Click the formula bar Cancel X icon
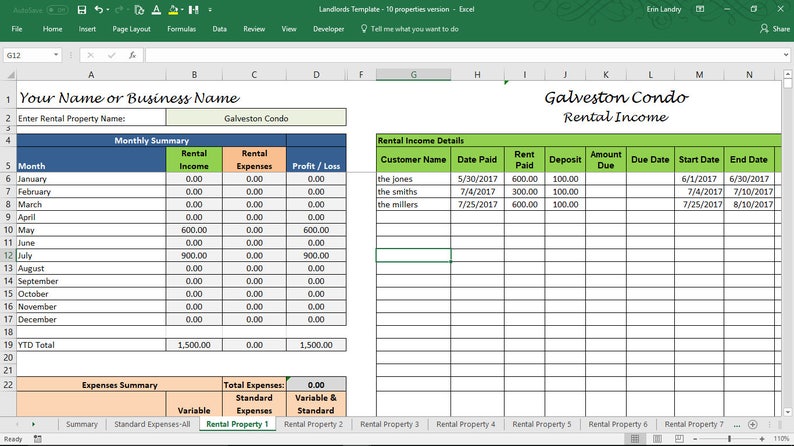The width and height of the screenshot is (794, 446). (91, 55)
